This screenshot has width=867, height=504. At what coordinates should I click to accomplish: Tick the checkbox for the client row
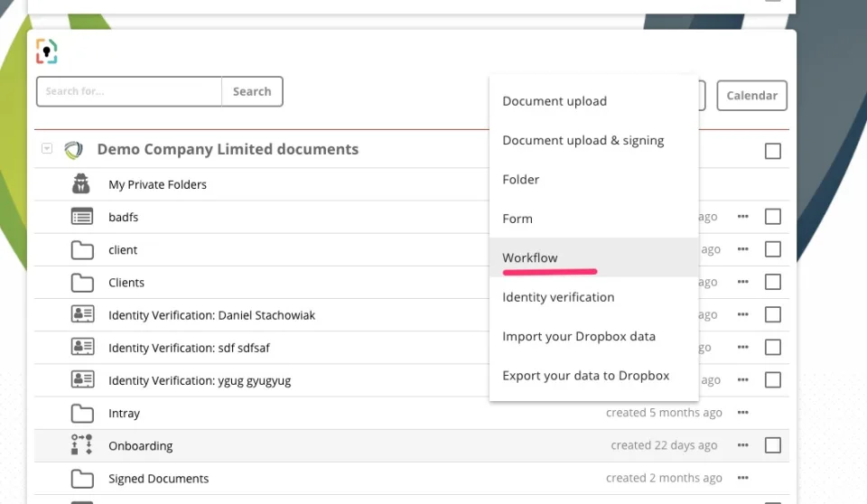(x=772, y=249)
